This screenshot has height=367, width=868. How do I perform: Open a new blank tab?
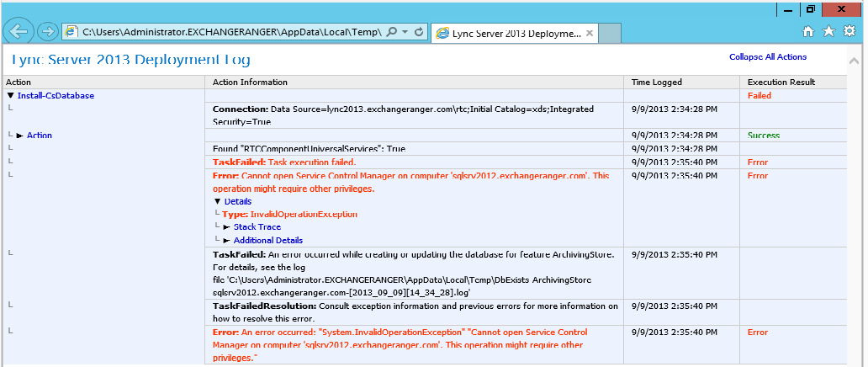610,33
